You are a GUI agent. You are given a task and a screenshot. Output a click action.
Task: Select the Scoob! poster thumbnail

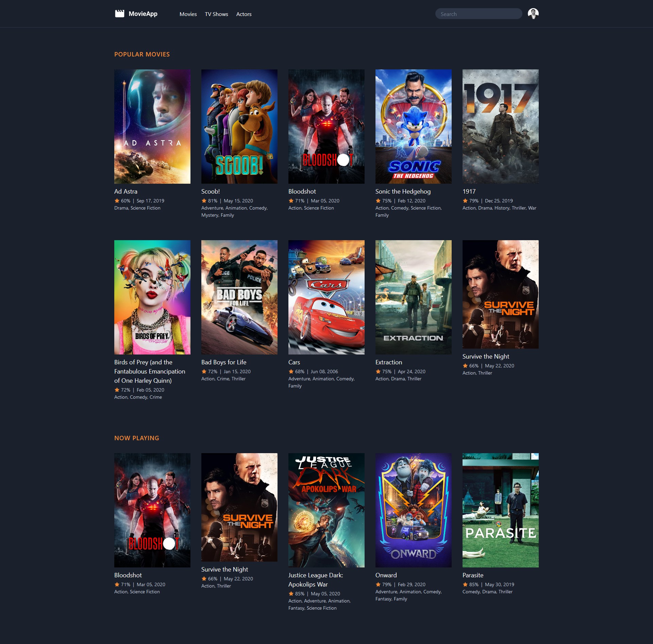pyautogui.click(x=239, y=127)
